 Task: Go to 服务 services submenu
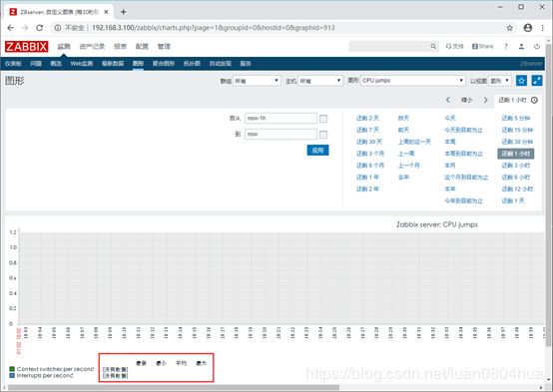coord(246,64)
